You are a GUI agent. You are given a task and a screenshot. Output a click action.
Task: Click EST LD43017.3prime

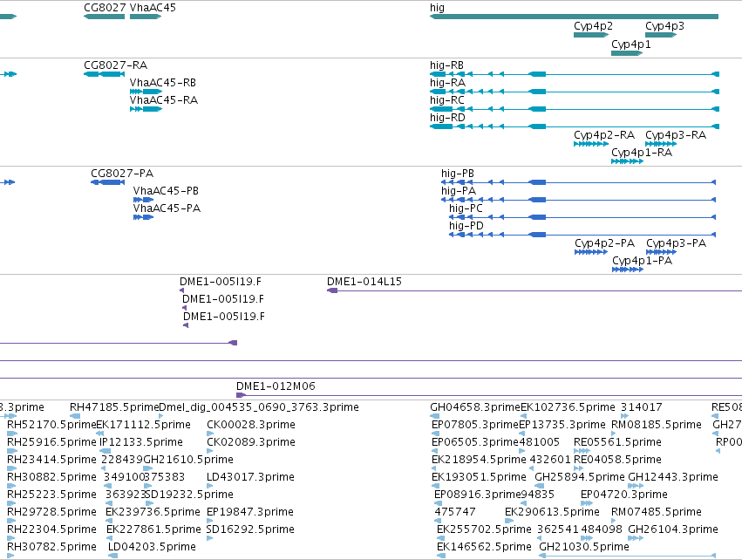(x=250, y=477)
